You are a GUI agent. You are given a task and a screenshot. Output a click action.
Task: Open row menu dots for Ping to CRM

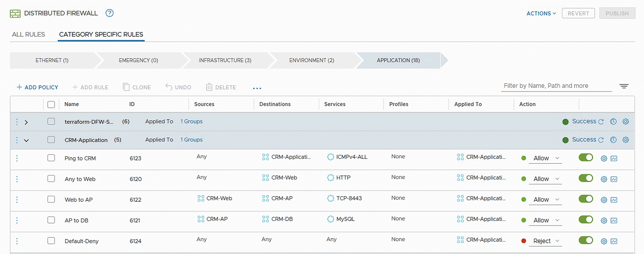pyautogui.click(x=17, y=158)
